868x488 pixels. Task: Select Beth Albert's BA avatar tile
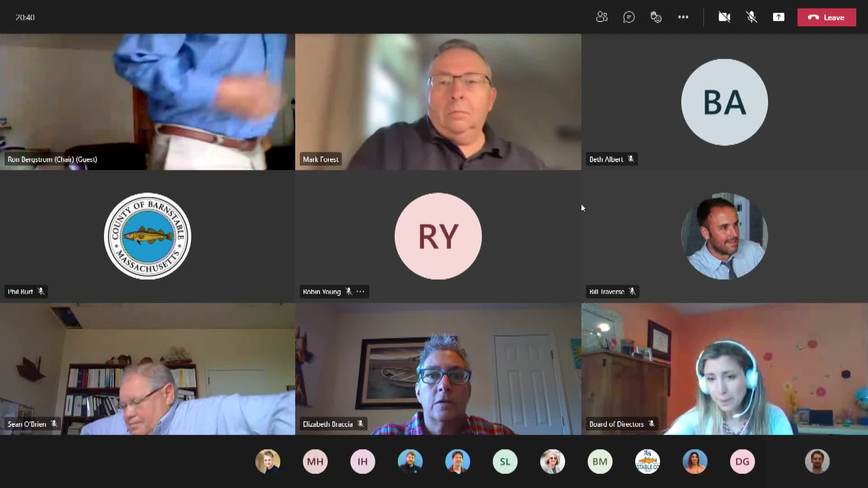tap(724, 102)
